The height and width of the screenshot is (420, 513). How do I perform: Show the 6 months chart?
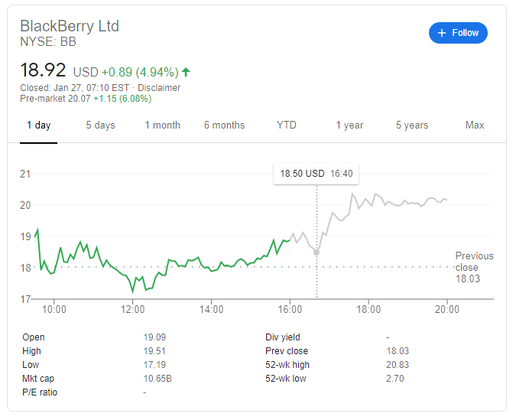click(x=224, y=125)
